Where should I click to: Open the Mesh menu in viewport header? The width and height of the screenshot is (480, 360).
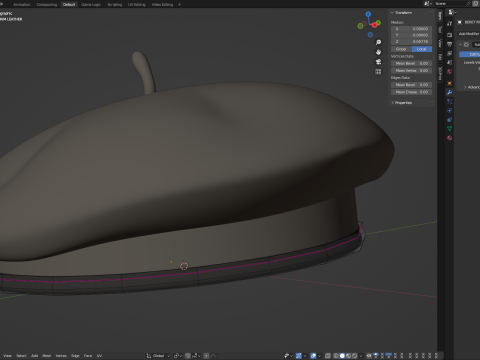pos(47,356)
